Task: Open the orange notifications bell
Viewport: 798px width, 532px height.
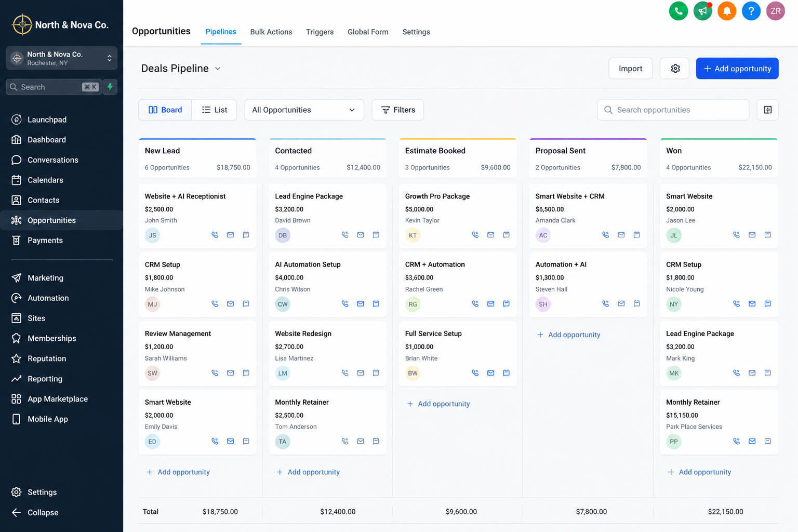Action: click(727, 11)
